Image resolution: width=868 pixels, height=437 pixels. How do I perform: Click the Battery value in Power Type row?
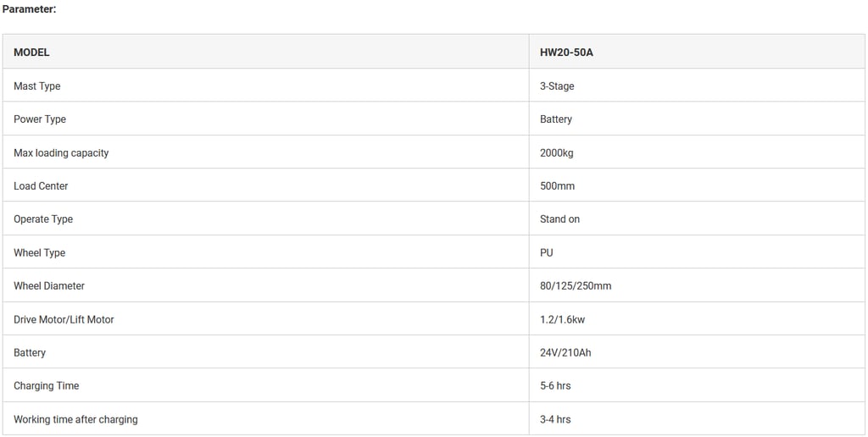[556, 119]
